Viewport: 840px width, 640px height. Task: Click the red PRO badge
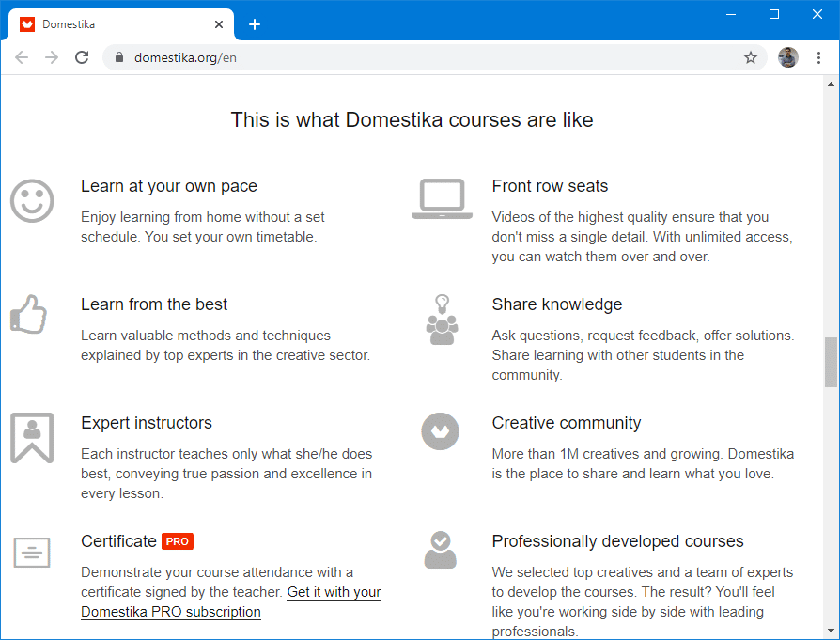tap(177, 541)
